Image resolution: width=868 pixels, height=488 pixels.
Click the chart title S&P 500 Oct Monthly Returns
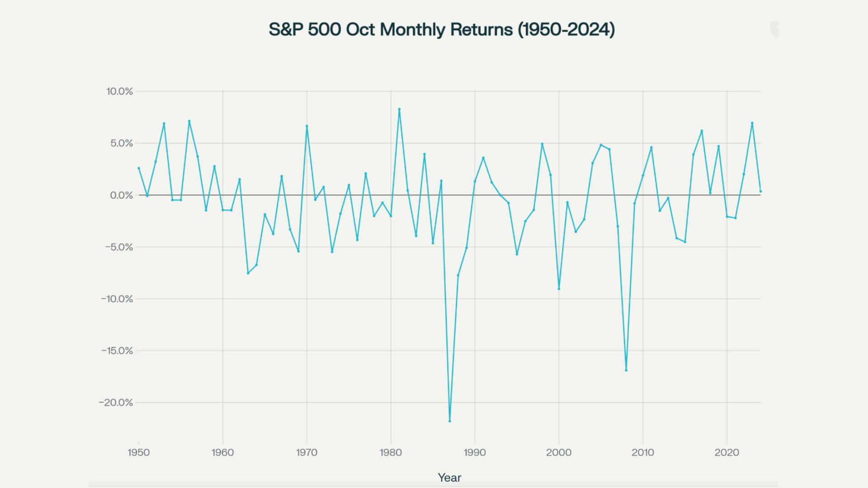pos(441,30)
